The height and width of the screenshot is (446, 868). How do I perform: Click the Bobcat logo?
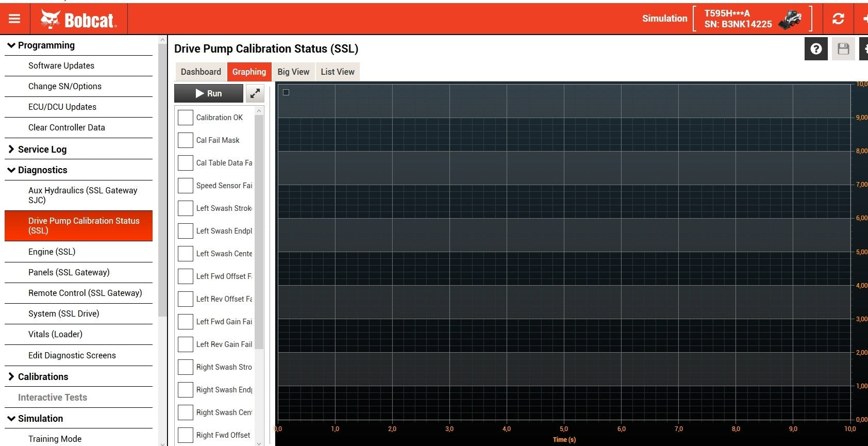click(x=79, y=20)
